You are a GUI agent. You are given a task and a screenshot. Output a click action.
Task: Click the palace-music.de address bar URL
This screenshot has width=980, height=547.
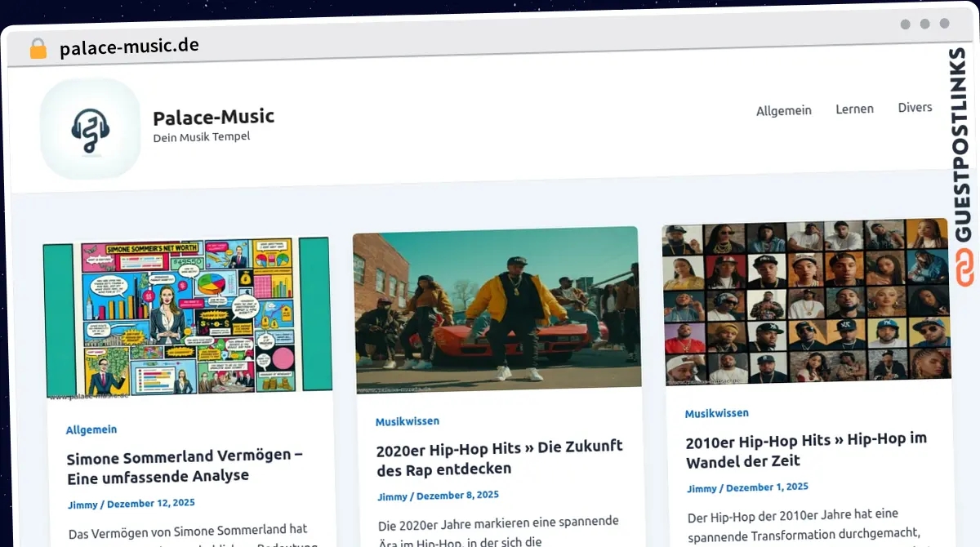coord(129,47)
